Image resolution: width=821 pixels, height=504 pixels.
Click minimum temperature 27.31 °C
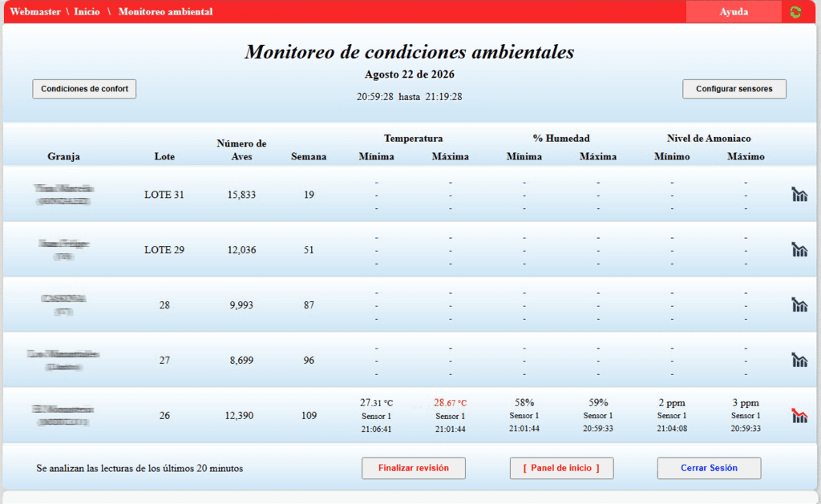[x=377, y=402]
